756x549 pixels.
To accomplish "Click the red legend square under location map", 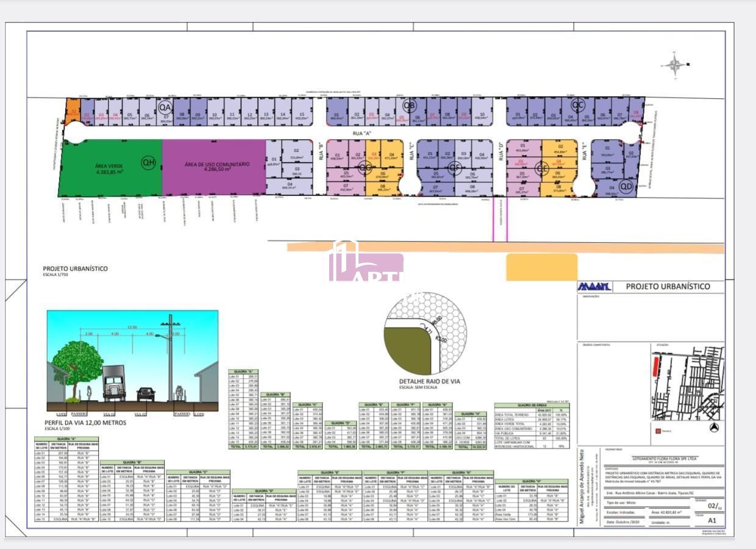I will pyautogui.click(x=656, y=431).
